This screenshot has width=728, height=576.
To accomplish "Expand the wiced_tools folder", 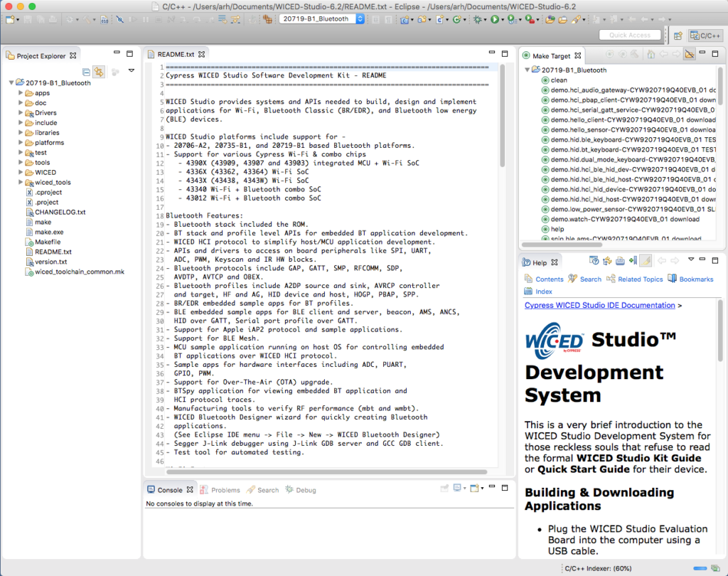I will 21,182.
